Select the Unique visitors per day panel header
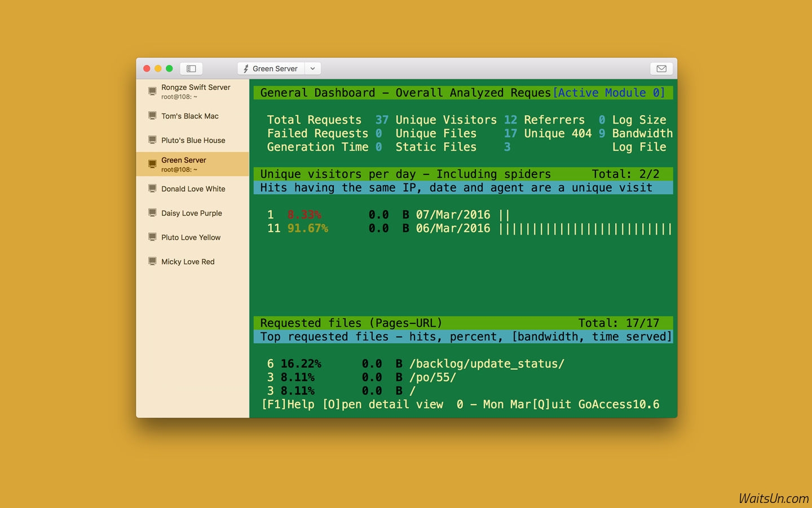812x508 pixels. pos(405,174)
